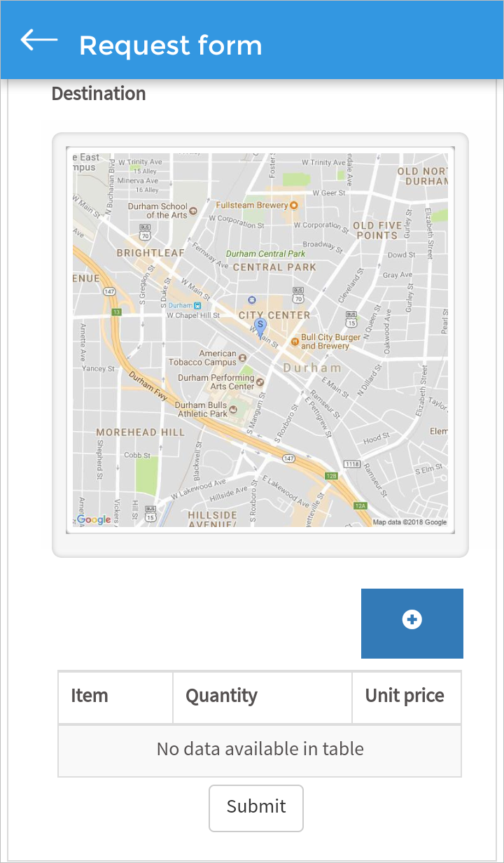The image size is (504, 863).
Task: Click the blue S marker on map
Action: pyautogui.click(x=260, y=326)
